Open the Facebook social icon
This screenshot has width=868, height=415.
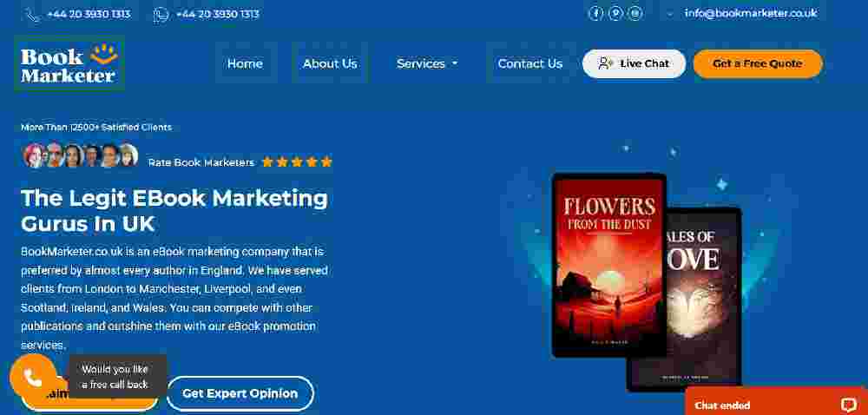(595, 13)
